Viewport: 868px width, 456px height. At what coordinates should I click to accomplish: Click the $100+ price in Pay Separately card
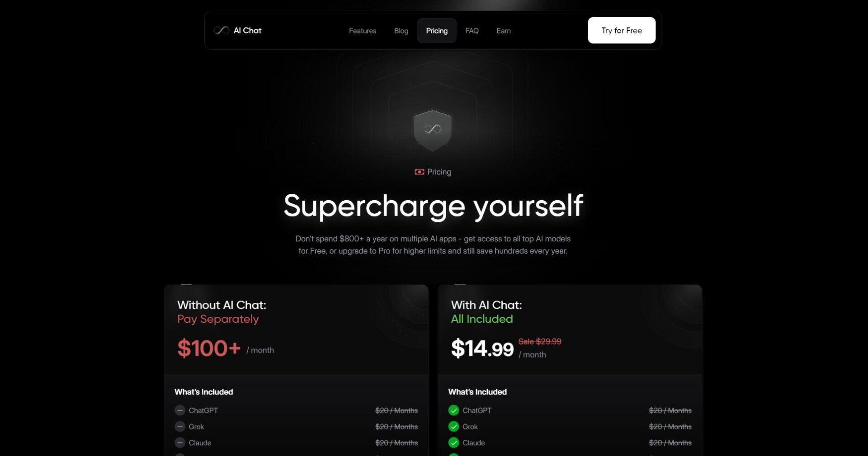click(209, 348)
